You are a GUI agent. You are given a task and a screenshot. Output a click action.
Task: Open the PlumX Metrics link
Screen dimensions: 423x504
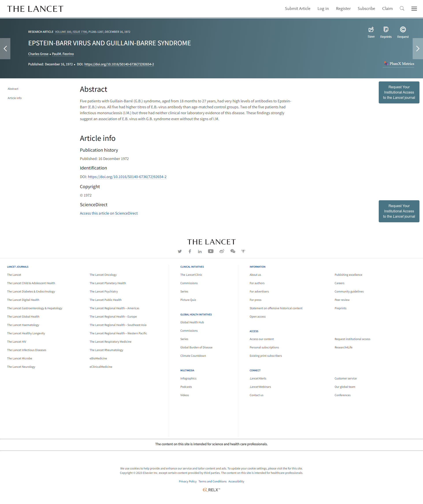(x=399, y=64)
